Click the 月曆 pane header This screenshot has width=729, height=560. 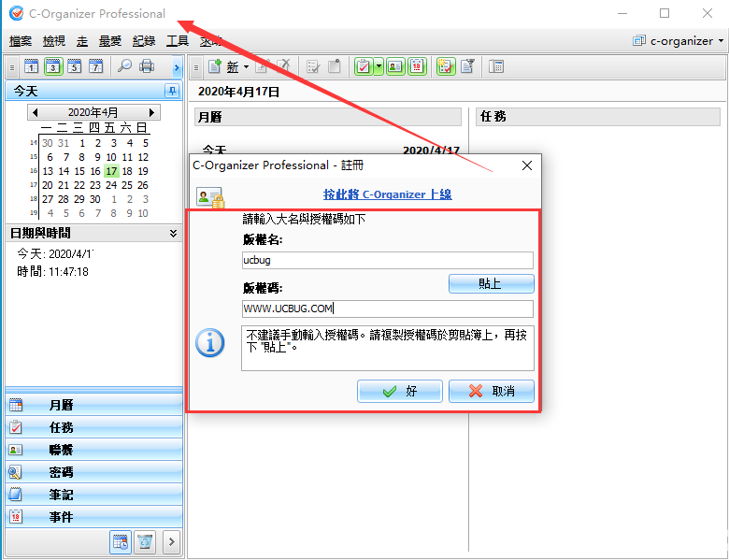click(328, 117)
